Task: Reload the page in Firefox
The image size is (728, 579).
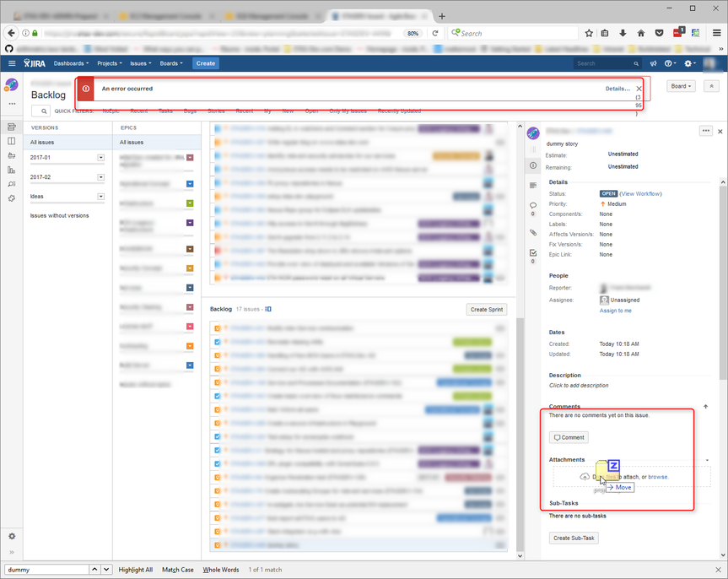Action: click(435, 33)
